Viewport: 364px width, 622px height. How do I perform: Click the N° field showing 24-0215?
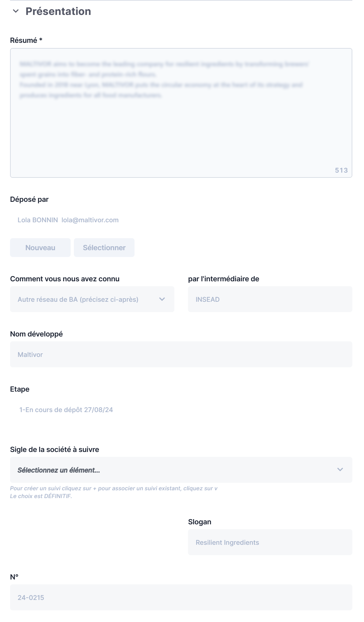pos(181,597)
